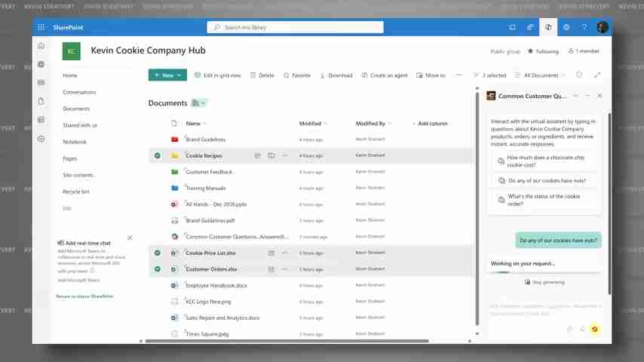Viewport: 644px width, 362px height.
Task: Click the 1 member link
Action: tap(584, 51)
